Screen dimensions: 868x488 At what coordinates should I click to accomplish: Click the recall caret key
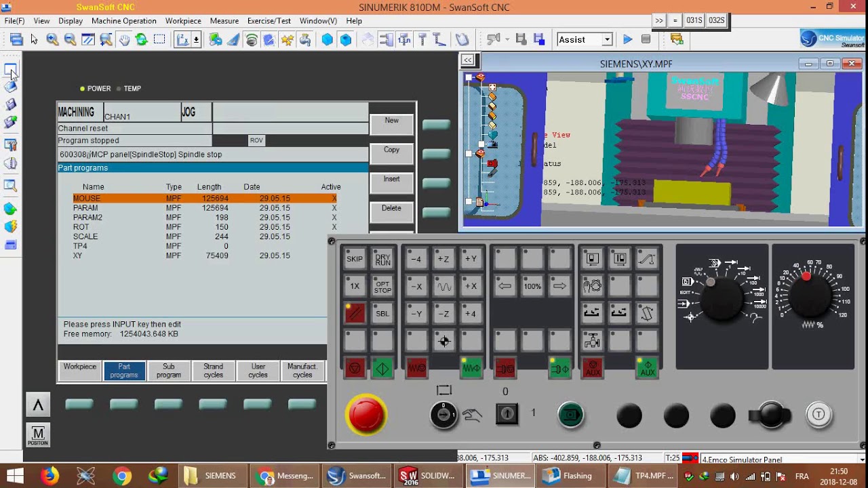[x=38, y=405]
